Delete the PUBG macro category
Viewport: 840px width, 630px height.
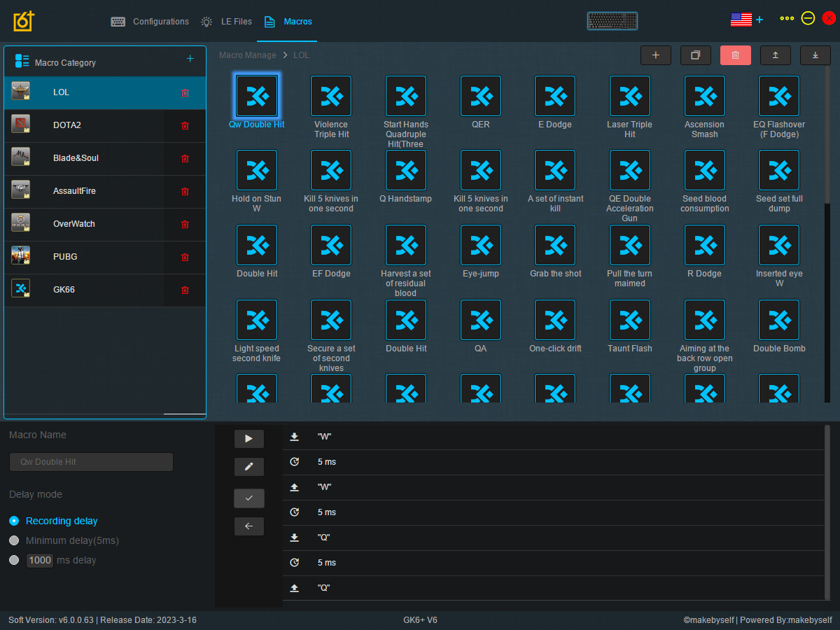click(x=185, y=257)
